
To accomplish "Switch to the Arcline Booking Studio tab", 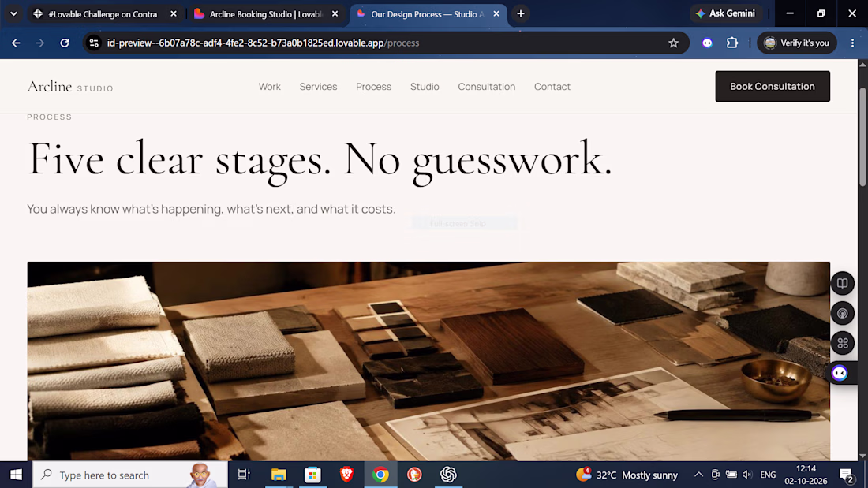I will [x=266, y=14].
